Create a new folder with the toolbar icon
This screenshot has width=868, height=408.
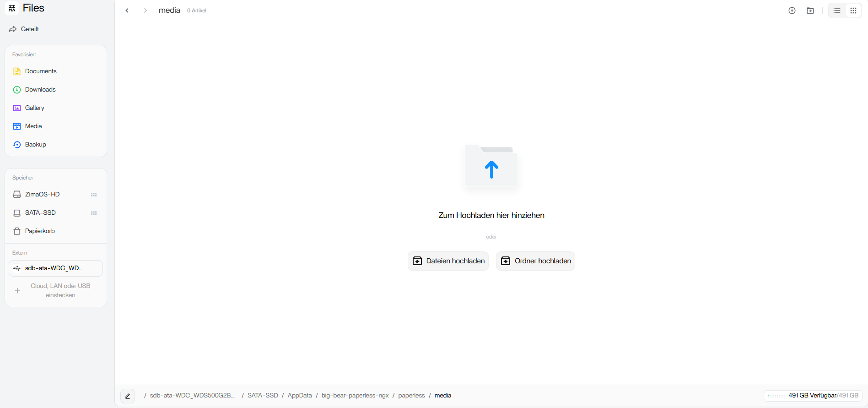(810, 11)
